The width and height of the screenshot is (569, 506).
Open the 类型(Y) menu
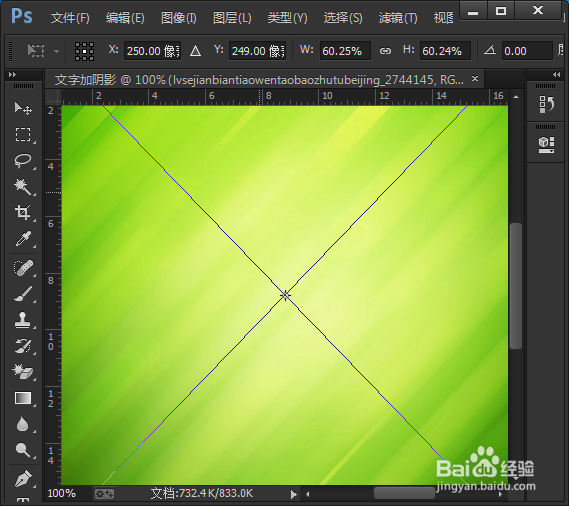(x=287, y=18)
